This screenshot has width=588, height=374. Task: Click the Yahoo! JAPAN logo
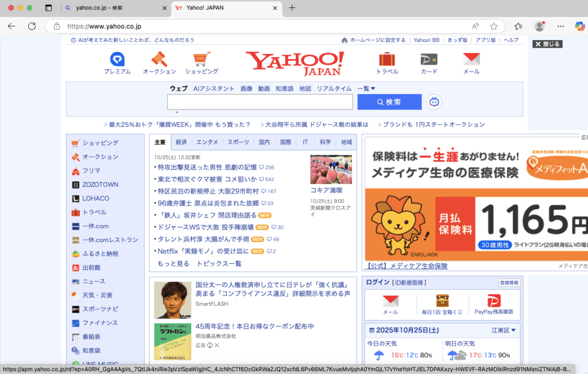(295, 63)
